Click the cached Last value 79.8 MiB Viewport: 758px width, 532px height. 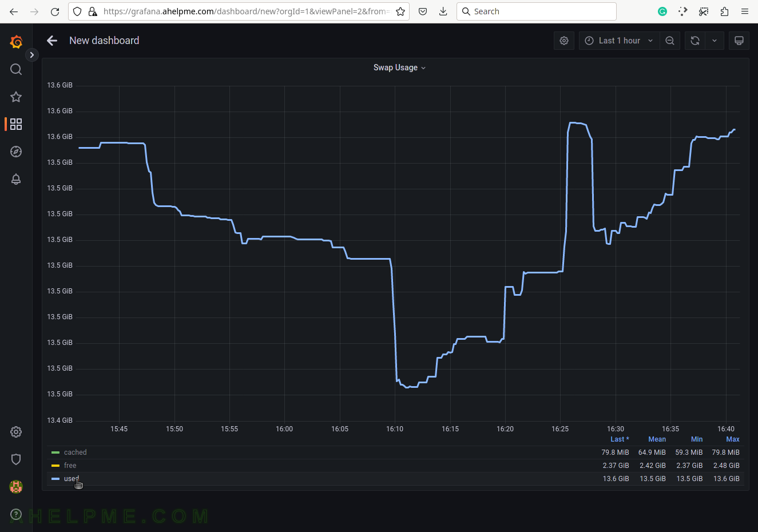click(x=615, y=452)
